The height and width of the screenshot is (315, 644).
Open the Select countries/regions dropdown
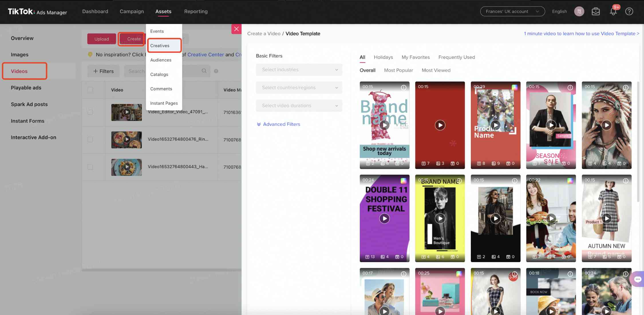click(x=299, y=87)
